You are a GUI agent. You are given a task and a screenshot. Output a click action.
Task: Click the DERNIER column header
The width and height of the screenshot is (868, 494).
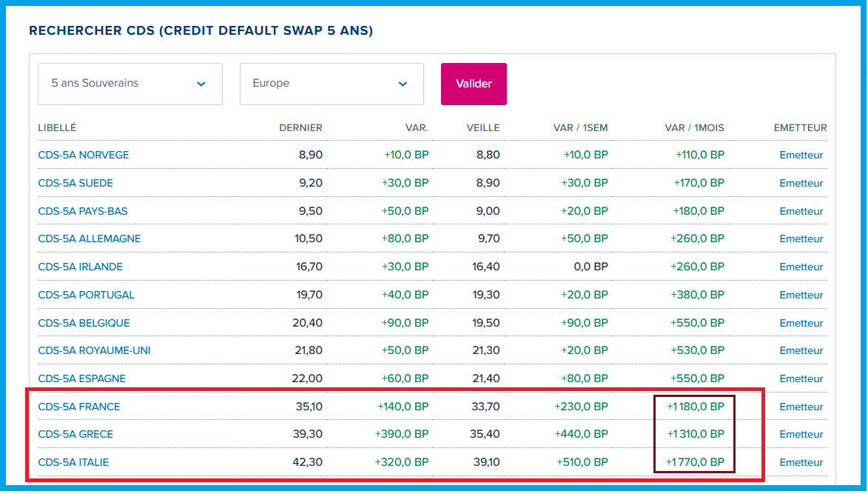(x=300, y=128)
